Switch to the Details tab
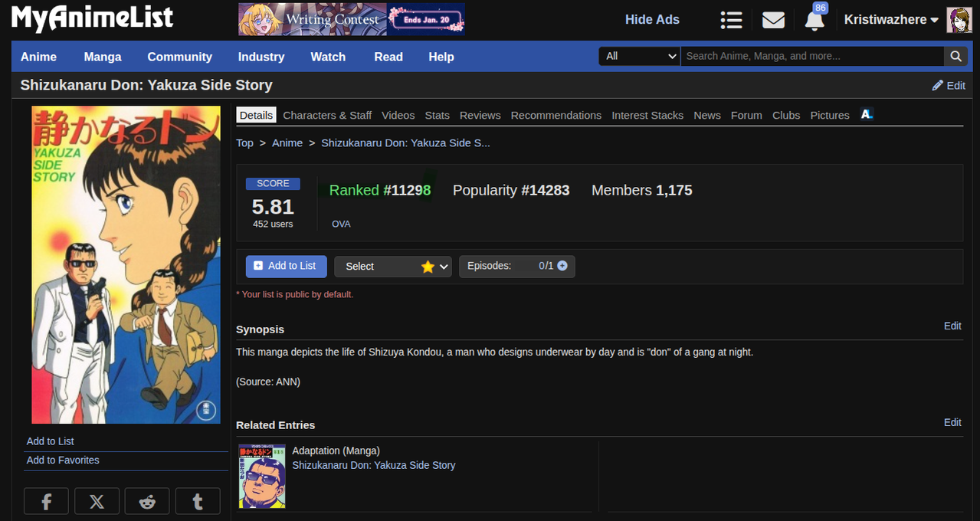Viewport: 980px width, 521px height. pos(256,115)
